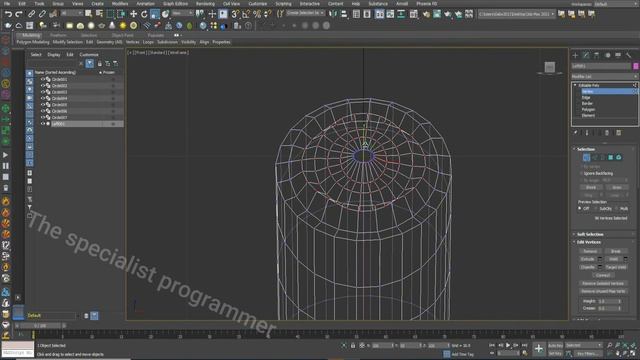The height and width of the screenshot is (360, 640).
Task: Open the Create Selection Set dropdown
Action: click(305, 13)
